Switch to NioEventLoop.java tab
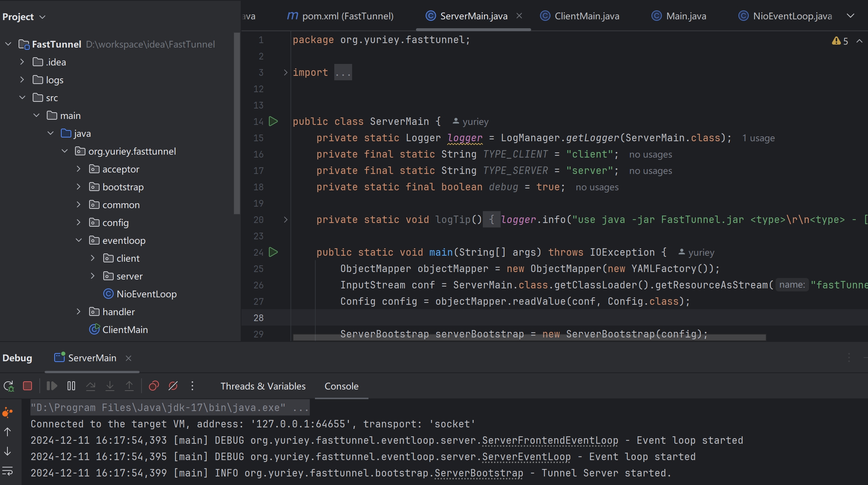868x485 pixels. [785, 16]
